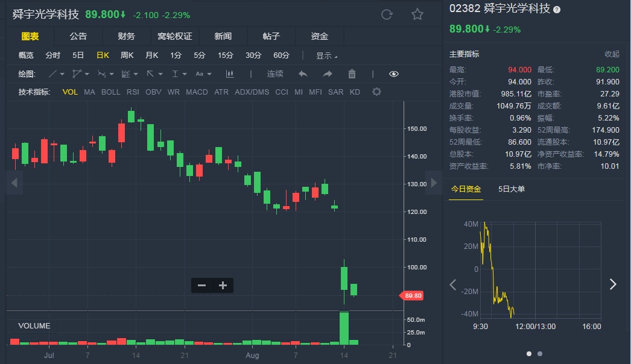This screenshot has height=364, width=631.
Task: Toggle the MACD indicator
Action: click(197, 92)
